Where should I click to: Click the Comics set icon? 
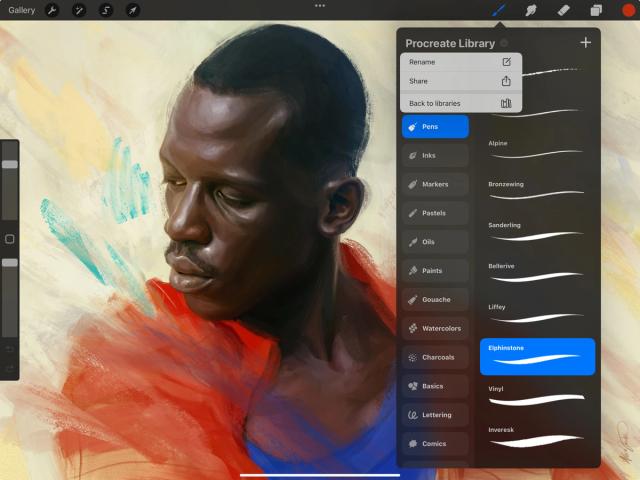(413, 444)
